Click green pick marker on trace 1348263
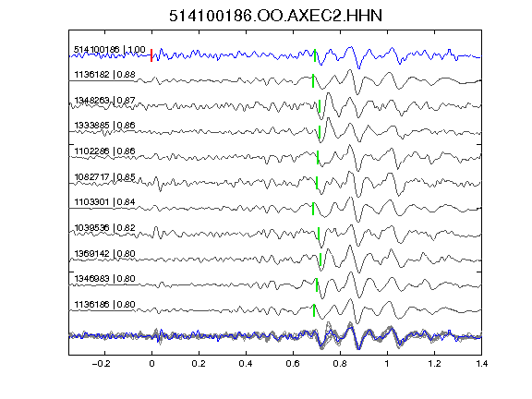This screenshot has height=399, width=532. (320, 106)
